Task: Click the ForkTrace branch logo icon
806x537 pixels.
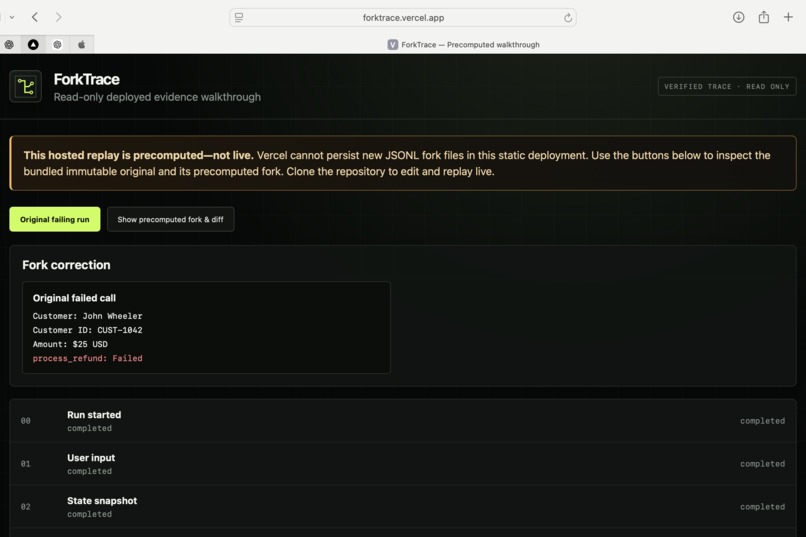Action: pyautogui.click(x=26, y=86)
